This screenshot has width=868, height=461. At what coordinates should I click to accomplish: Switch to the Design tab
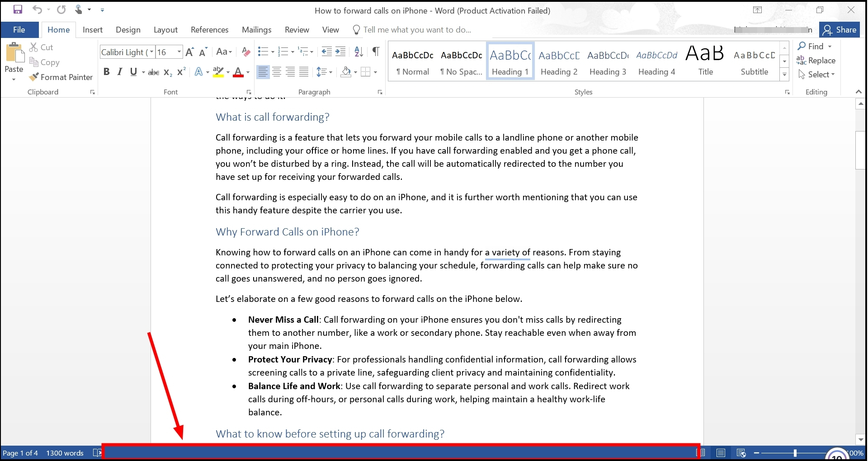[128, 30]
